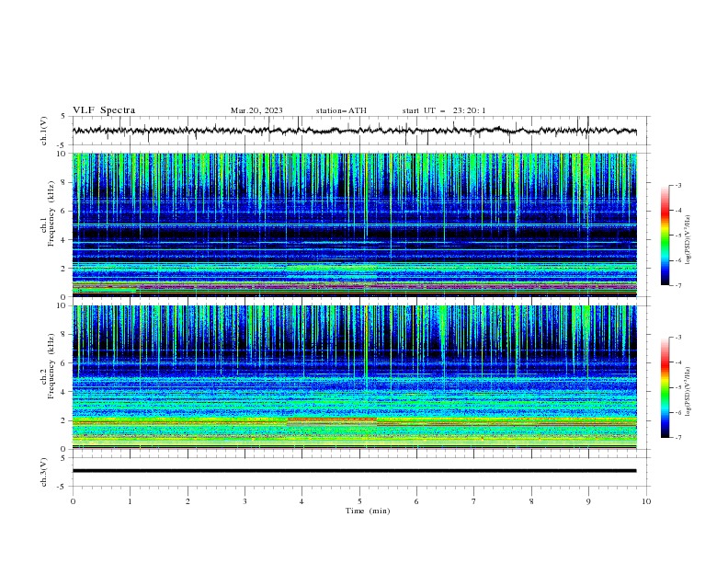Click time axis tick label "0"

tap(73, 501)
